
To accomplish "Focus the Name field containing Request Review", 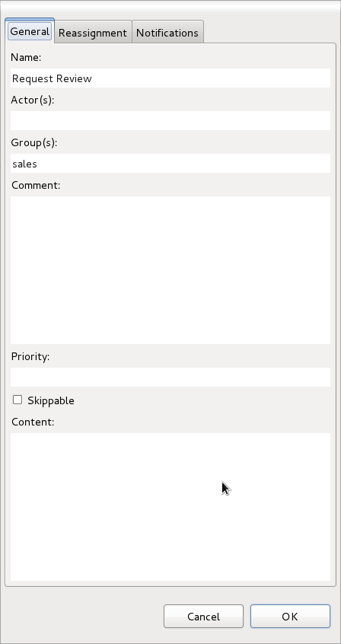I will pyautogui.click(x=170, y=78).
